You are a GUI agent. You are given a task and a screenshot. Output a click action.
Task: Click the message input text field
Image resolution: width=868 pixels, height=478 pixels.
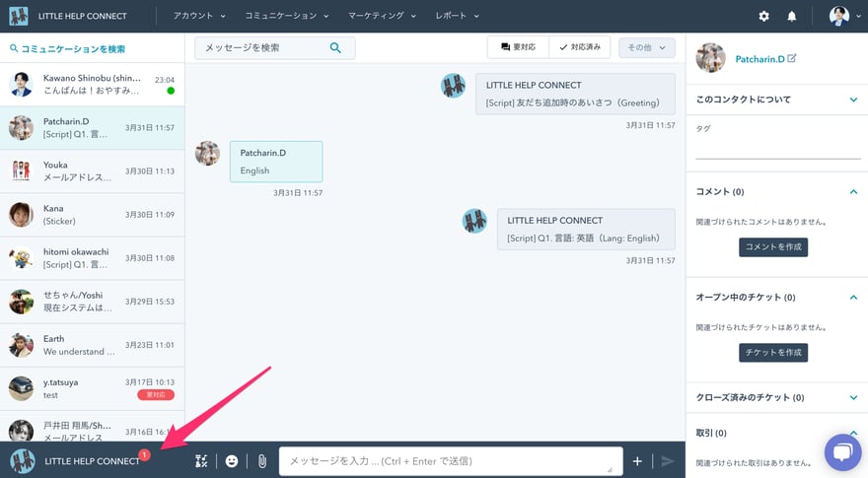(451, 460)
